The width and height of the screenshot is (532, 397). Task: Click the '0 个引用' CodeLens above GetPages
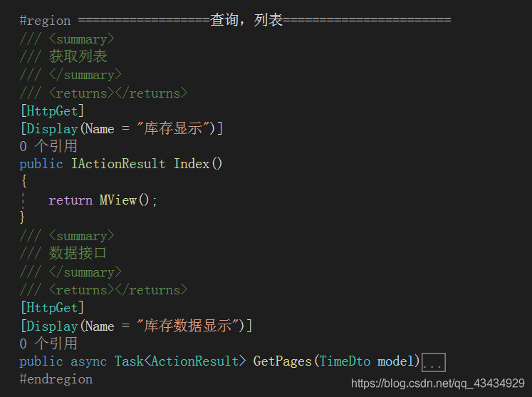(x=48, y=344)
